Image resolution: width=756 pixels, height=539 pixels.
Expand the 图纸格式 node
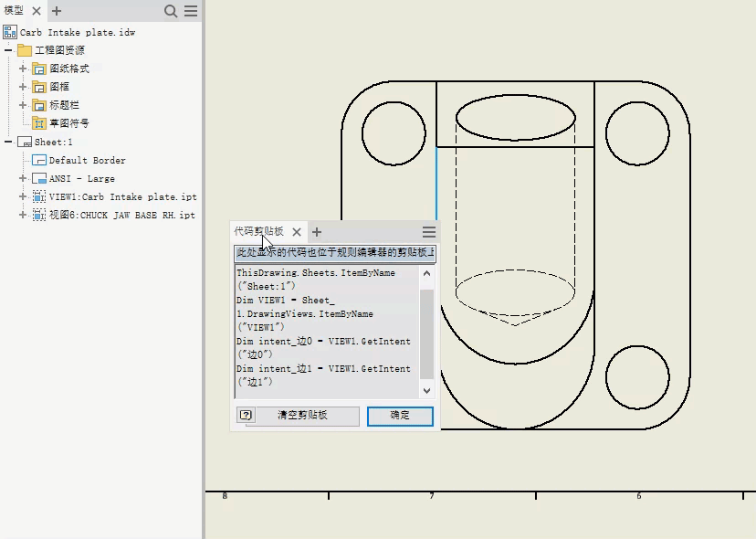[x=23, y=69]
